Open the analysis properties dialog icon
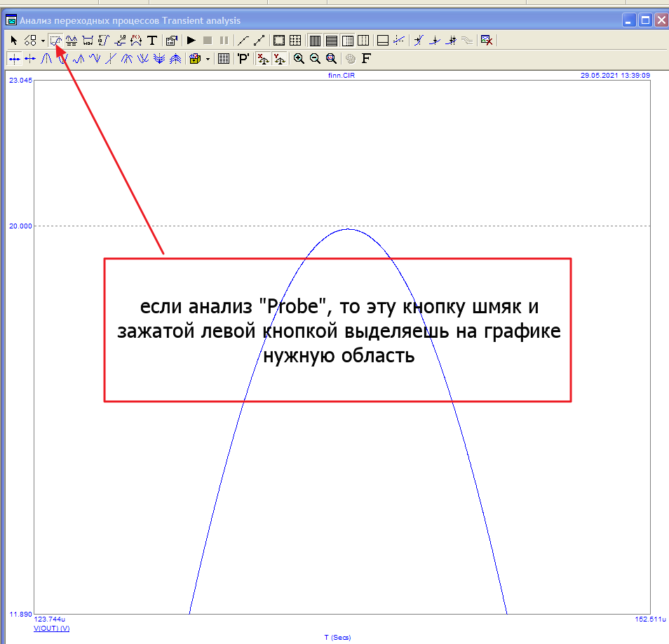The width and height of the screenshot is (669, 644). 171,41
